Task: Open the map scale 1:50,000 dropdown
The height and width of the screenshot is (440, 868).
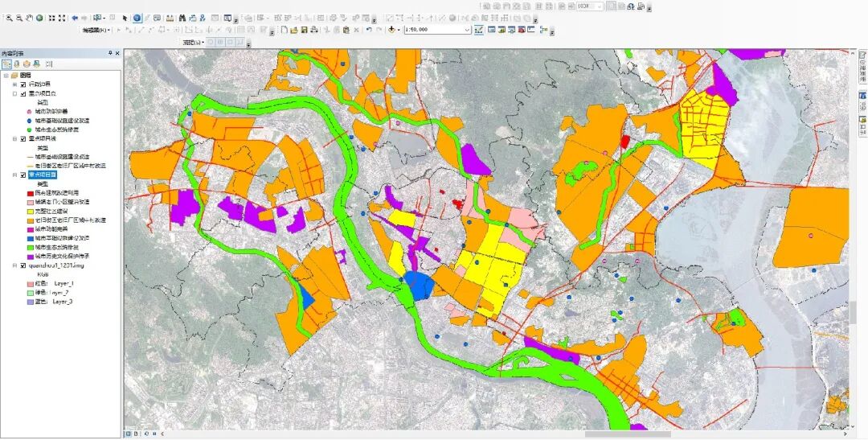Action: pyautogui.click(x=467, y=30)
